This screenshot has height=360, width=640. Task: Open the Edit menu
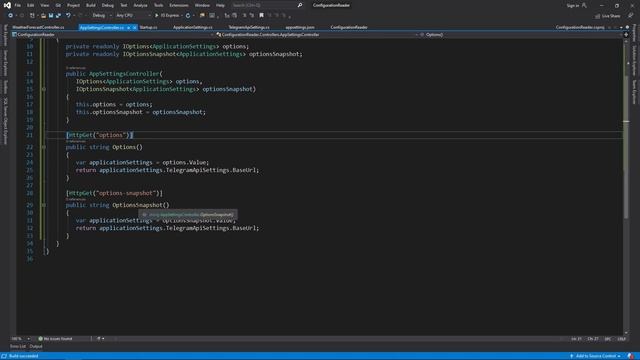(31, 5)
